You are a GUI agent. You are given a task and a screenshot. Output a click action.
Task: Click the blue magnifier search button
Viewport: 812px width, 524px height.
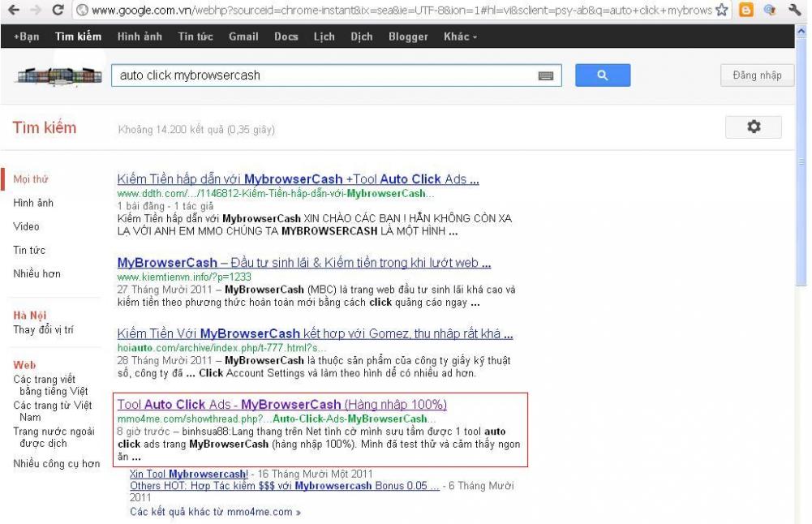pyautogui.click(x=603, y=75)
